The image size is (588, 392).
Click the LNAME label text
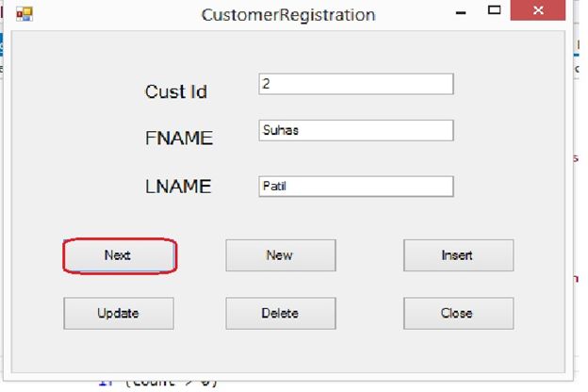coord(178,187)
